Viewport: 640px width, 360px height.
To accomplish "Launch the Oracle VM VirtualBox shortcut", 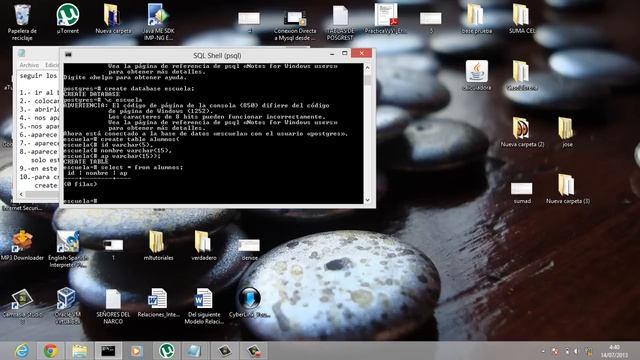I will [x=67, y=305].
